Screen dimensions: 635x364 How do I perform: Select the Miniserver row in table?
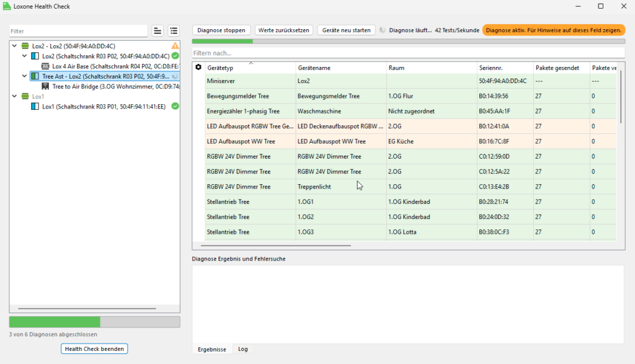(411, 81)
